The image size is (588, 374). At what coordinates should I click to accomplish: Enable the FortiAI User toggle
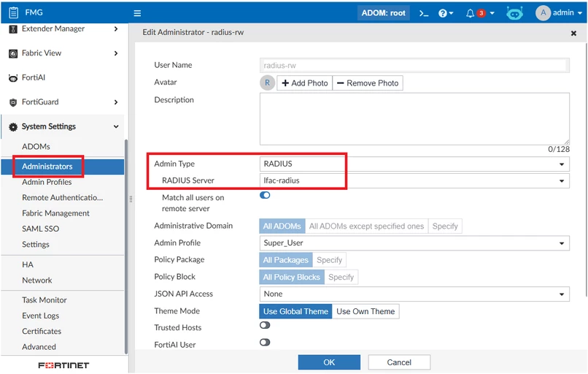(x=265, y=343)
